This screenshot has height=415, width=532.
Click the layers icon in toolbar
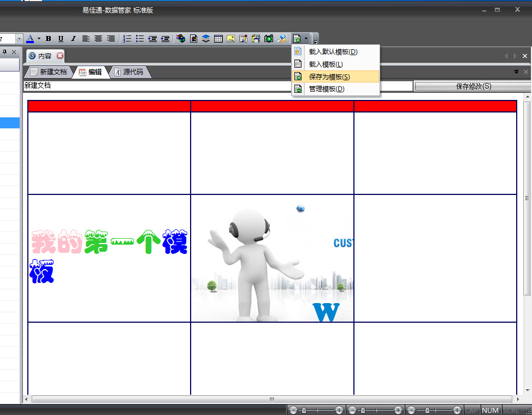pos(206,39)
